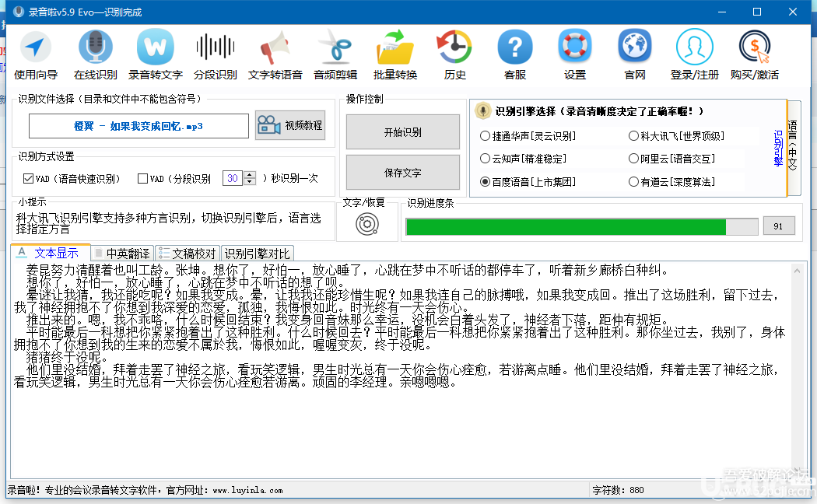
Task: Open 设置 lifebuoy settings icon
Action: [x=575, y=54]
